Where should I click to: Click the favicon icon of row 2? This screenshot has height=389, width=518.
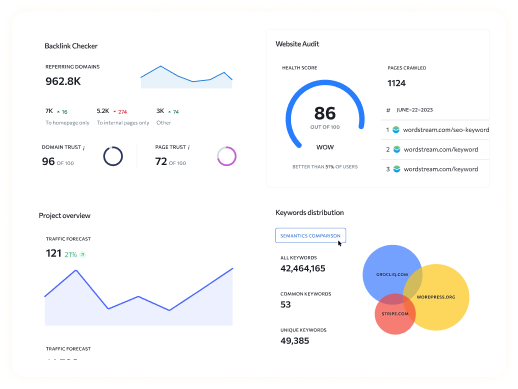(397, 149)
